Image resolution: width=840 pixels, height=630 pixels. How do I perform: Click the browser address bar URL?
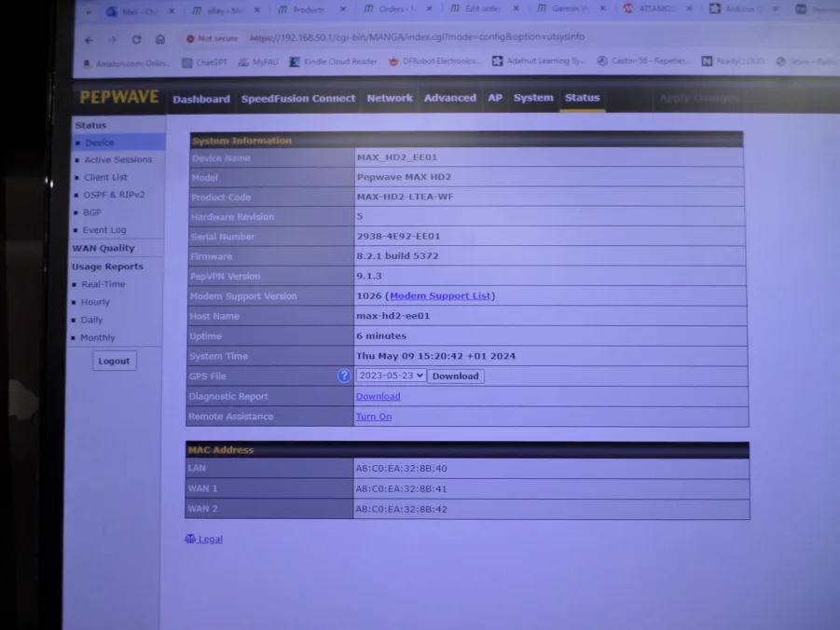click(420, 38)
